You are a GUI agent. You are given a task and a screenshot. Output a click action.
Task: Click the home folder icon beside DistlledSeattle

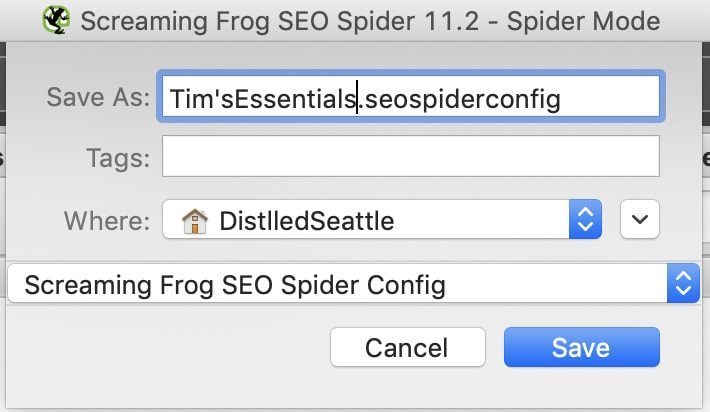[x=195, y=221]
